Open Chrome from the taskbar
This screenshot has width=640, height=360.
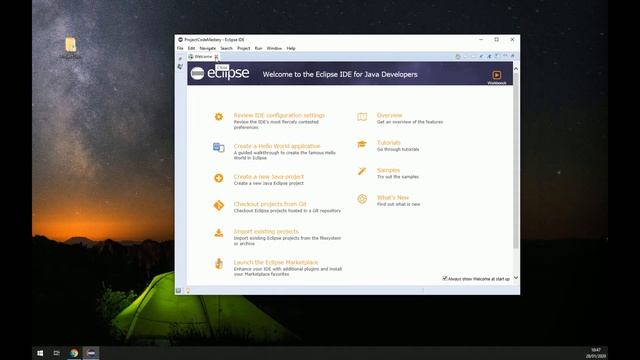(74, 353)
